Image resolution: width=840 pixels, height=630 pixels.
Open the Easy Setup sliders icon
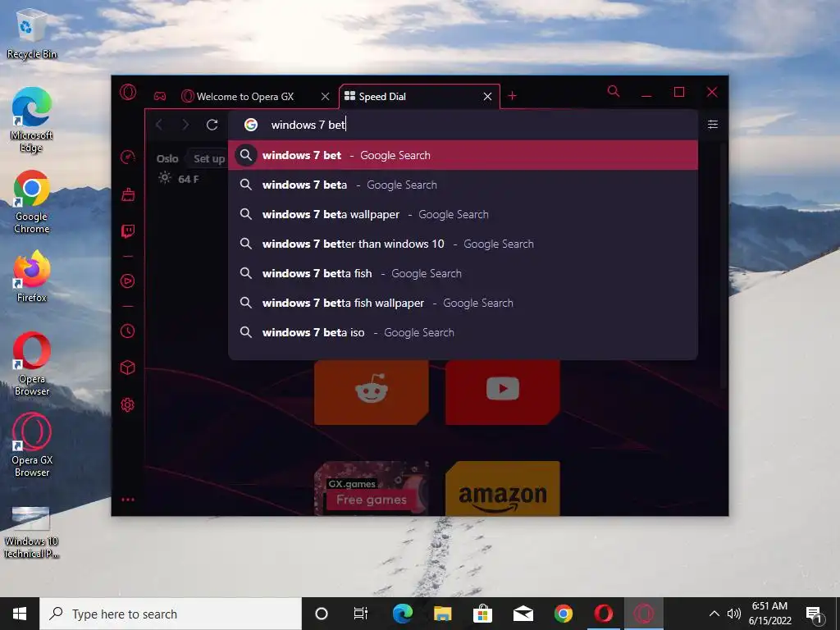tap(713, 125)
